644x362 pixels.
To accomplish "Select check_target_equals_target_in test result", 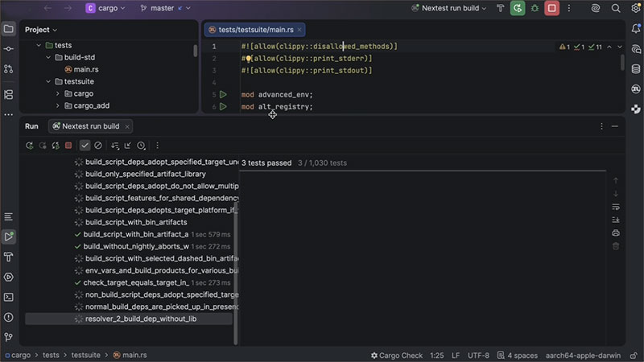I will [135, 282].
